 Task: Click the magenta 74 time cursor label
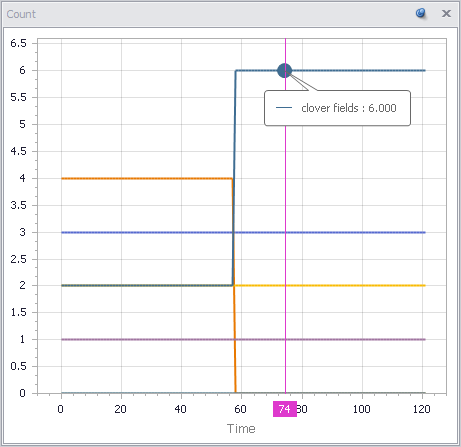pyautogui.click(x=285, y=409)
